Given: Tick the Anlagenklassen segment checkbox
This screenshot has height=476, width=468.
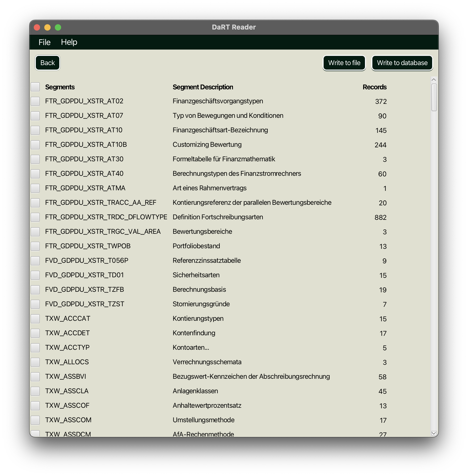Looking at the screenshot, I should click(35, 391).
